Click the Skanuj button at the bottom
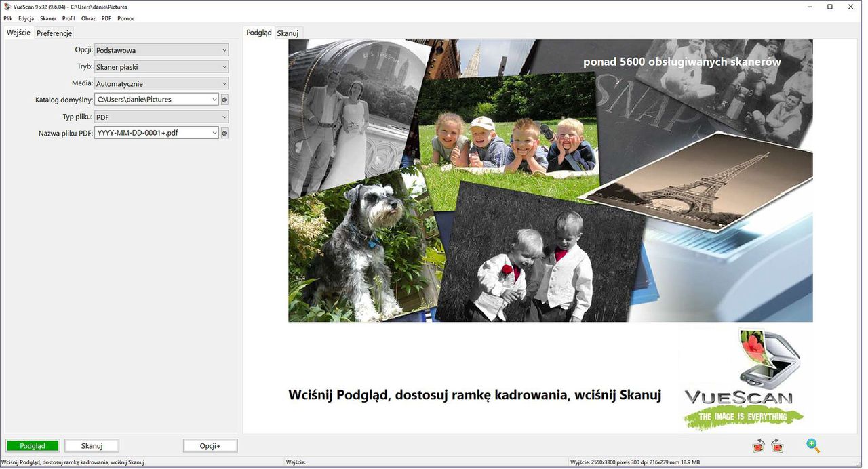The image size is (868, 469). point(92,446)
